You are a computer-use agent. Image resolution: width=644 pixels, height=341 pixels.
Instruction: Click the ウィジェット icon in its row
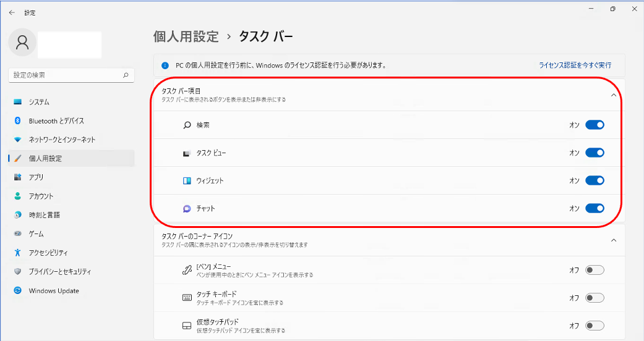[187, 180]
